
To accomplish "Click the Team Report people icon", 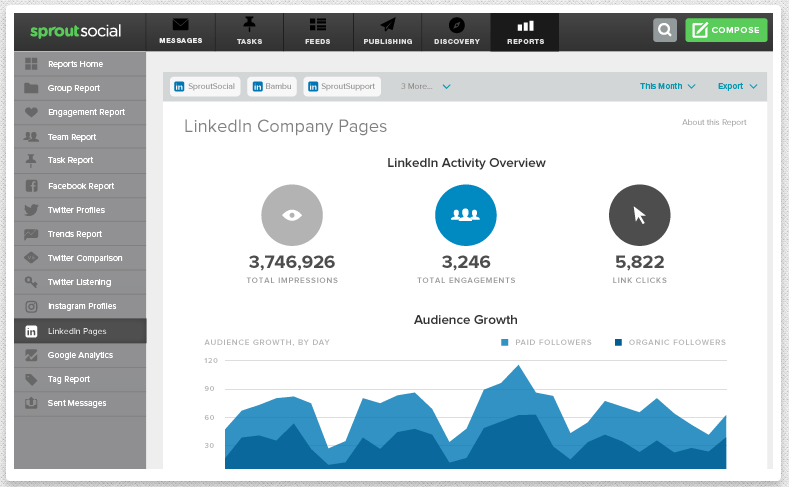I will point(31,136).
